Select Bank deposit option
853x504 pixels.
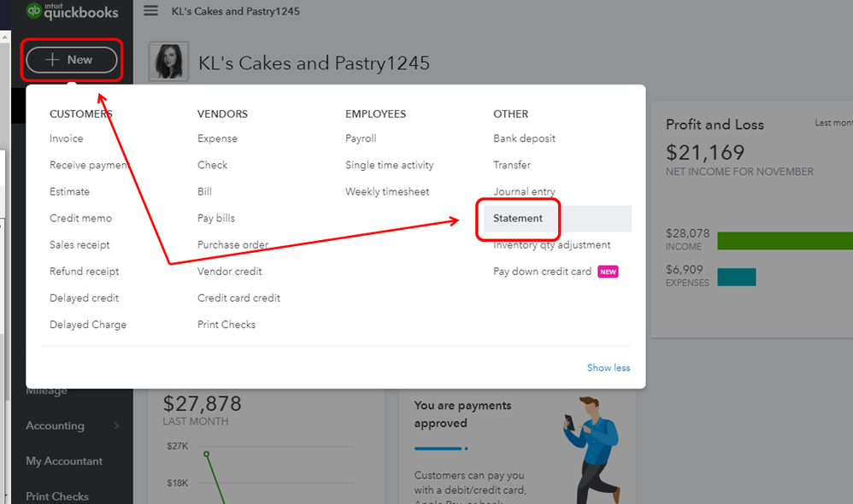524,138
